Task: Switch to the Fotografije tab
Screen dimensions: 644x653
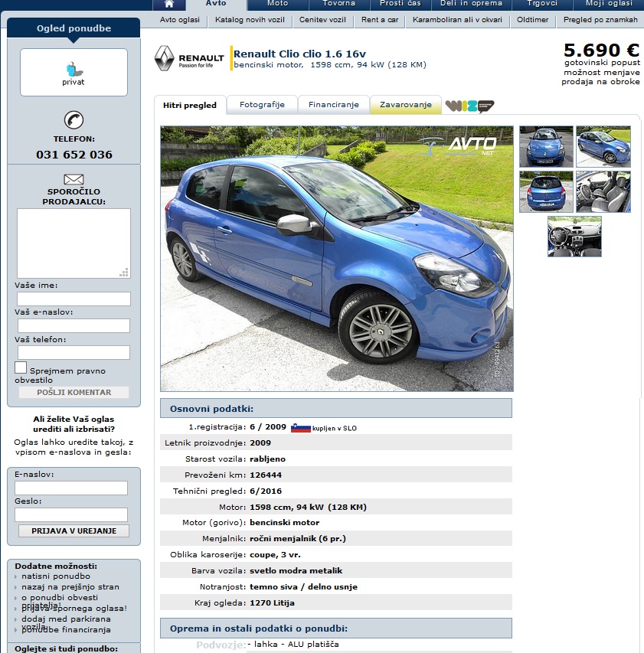Action: tap(262, 105)
